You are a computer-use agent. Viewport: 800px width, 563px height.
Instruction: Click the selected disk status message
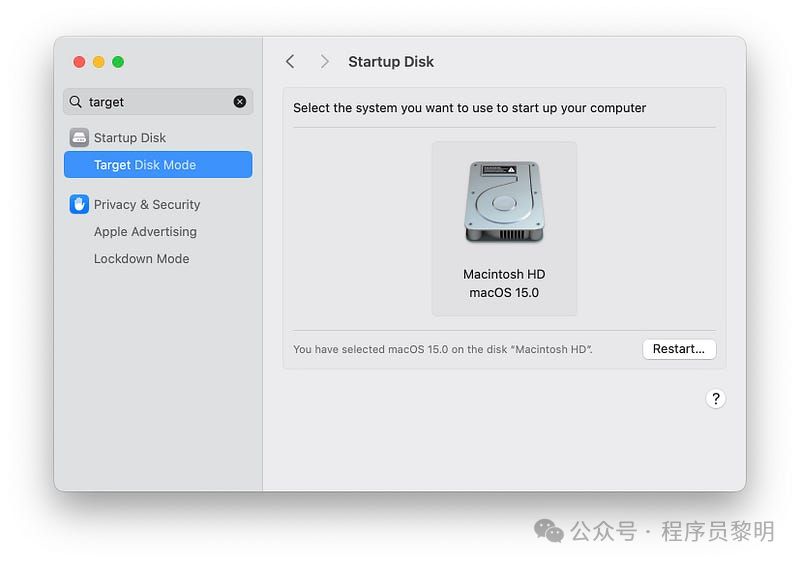point(442,350)
